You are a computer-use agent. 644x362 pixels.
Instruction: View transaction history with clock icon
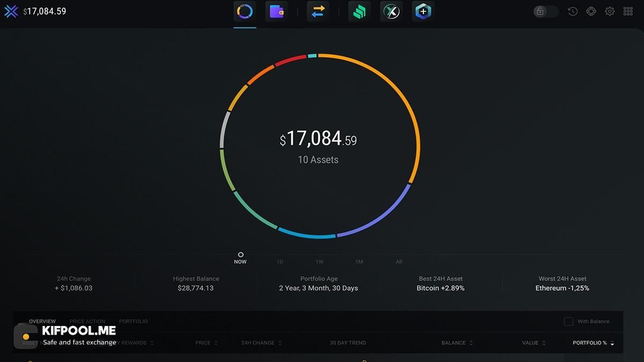(x=572, y=11)
